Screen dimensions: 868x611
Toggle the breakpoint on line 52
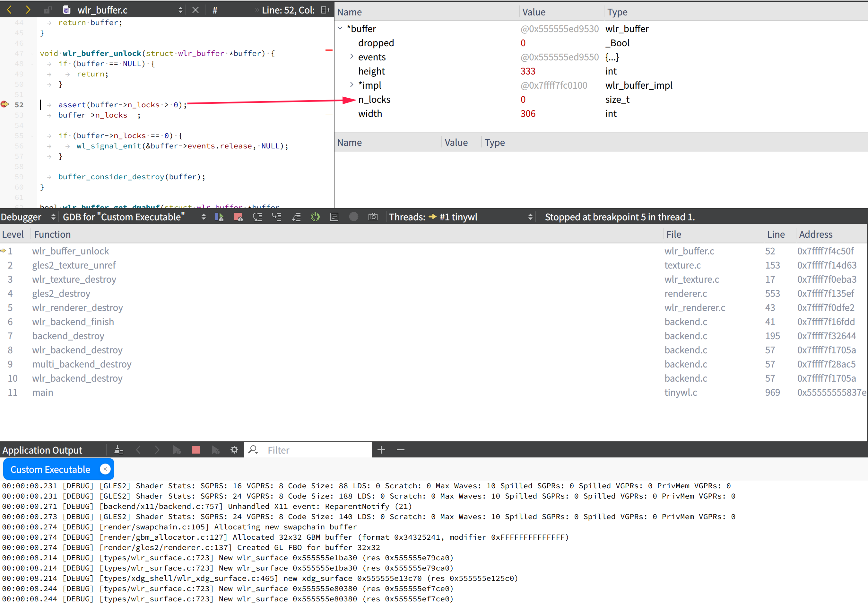pyautogui.click(x=5, y=105)
